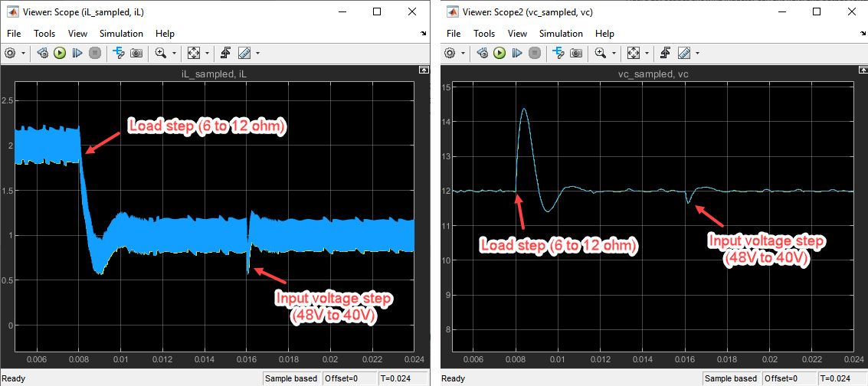
Task: Open Tools menu in Scope2 viewer
Action: point(484,34)
